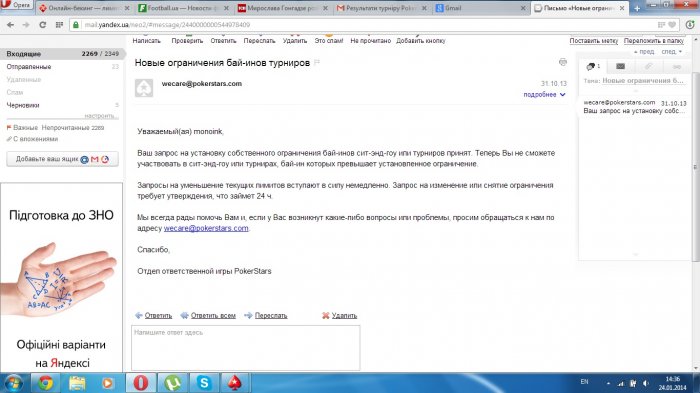Open media player from taskbar
700x393 pixels.
pos(108,383)
